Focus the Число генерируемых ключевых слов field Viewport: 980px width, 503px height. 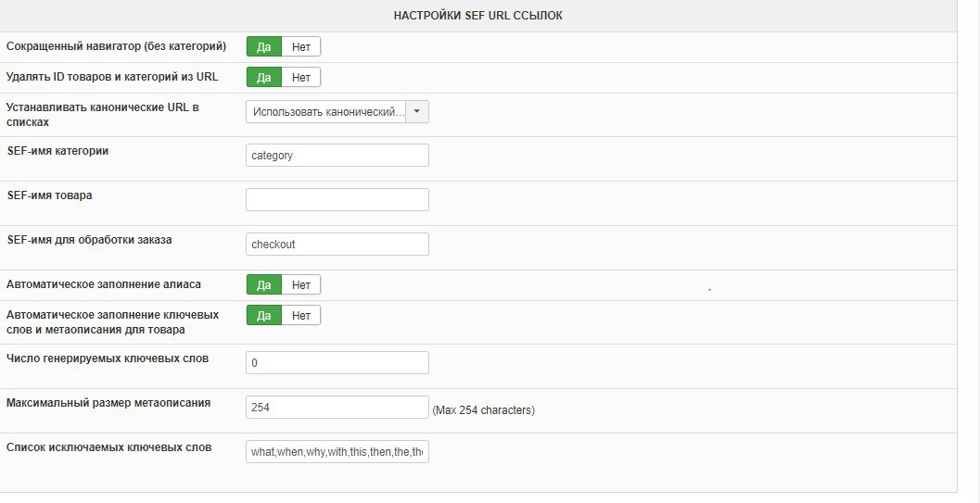(337, 363)
